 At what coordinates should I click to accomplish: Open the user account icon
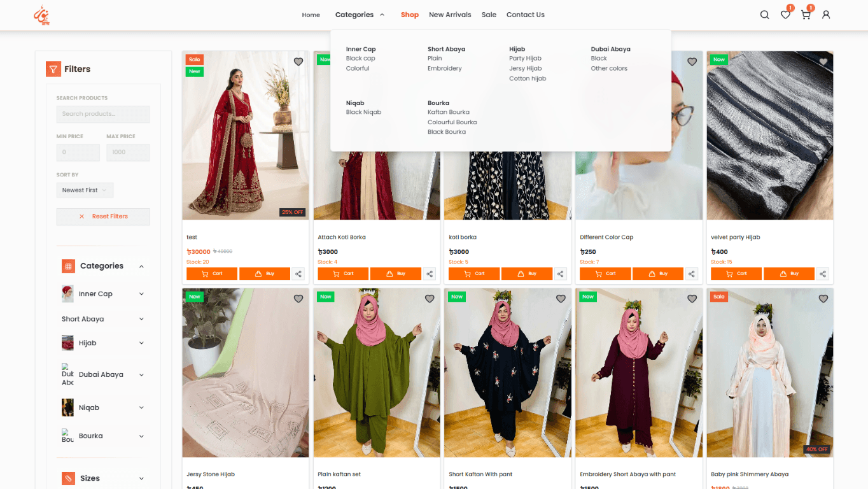(x=826, y=15)
